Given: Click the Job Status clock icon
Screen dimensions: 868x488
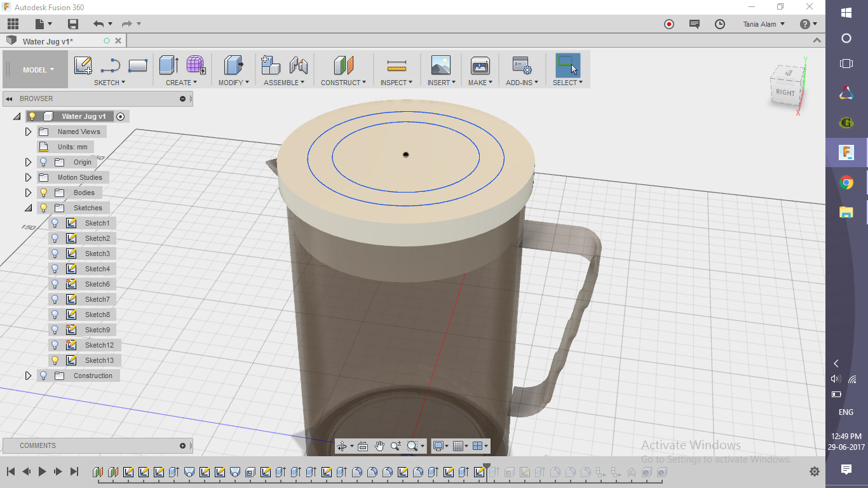Looking at the screenshot, I should [720, 24].
